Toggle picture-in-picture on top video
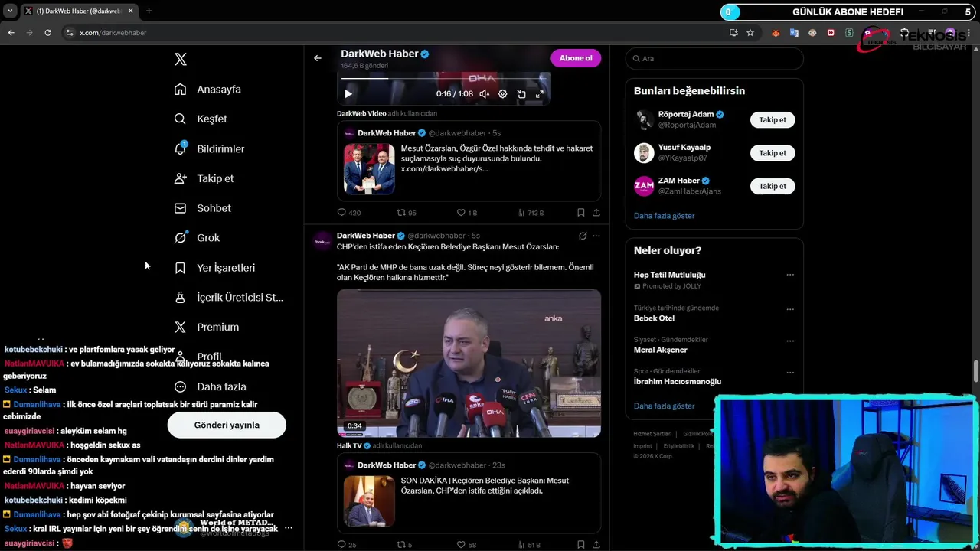The width and height of the screenshot is (980, 551). pos(521,94)
